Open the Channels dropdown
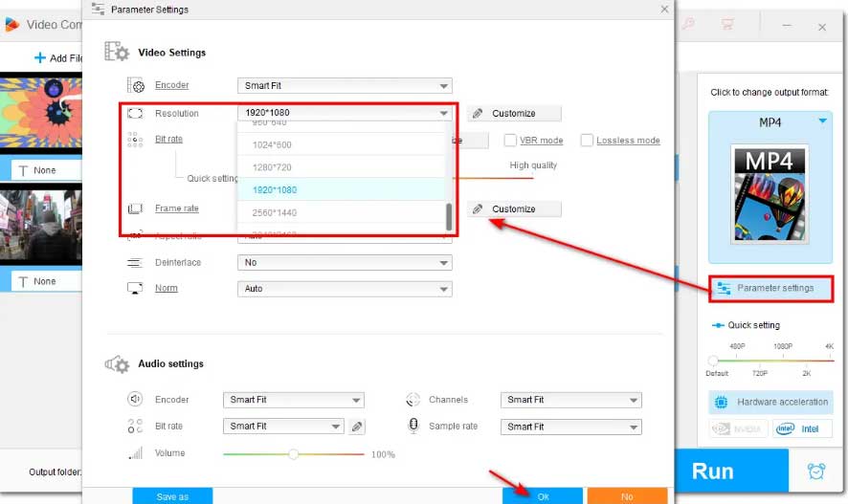 571,400
